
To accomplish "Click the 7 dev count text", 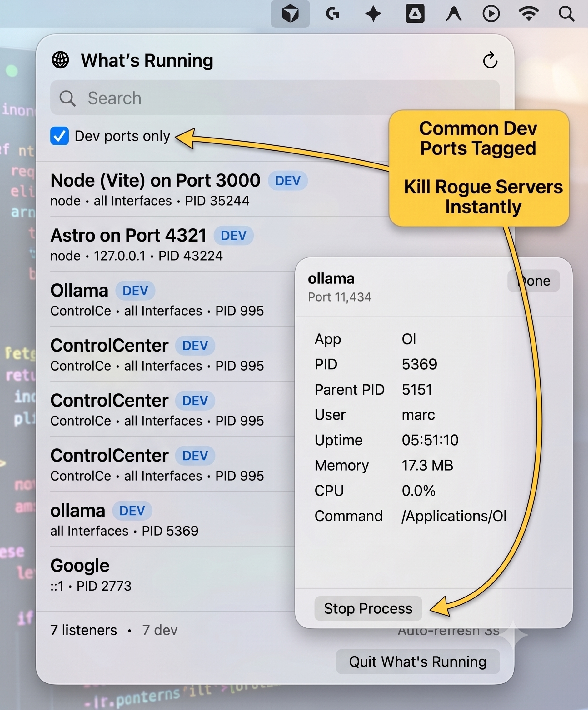I will pos(160,630).
